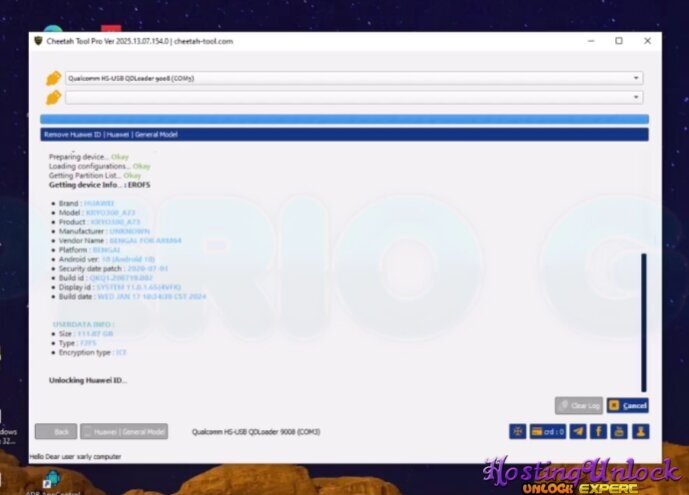
Task: Click the bottom 'Qualcomm HS-USB QDLoader 9008 (COM3)' status label
Action: 256,432
